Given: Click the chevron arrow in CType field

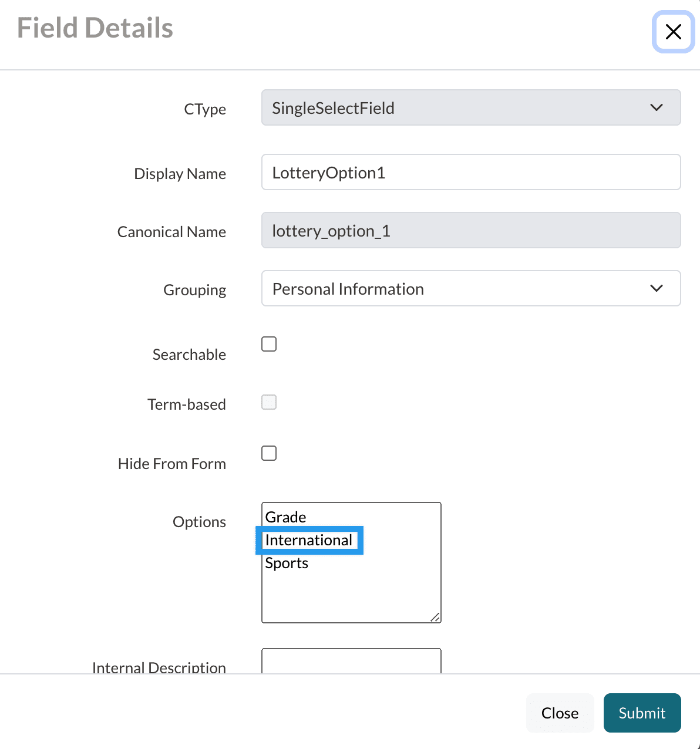Looking at the screenshot, I should pos(656,108).
